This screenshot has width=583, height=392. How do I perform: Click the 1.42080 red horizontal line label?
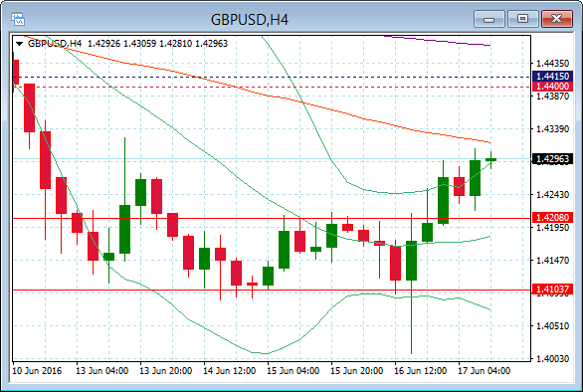pos(552,217)
